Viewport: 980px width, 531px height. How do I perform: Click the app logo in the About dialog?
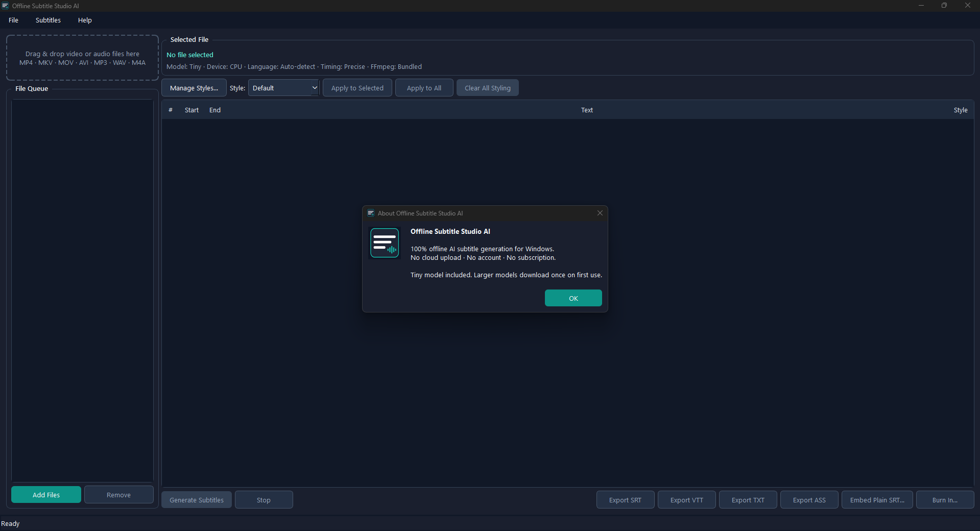tap(385, 243)
